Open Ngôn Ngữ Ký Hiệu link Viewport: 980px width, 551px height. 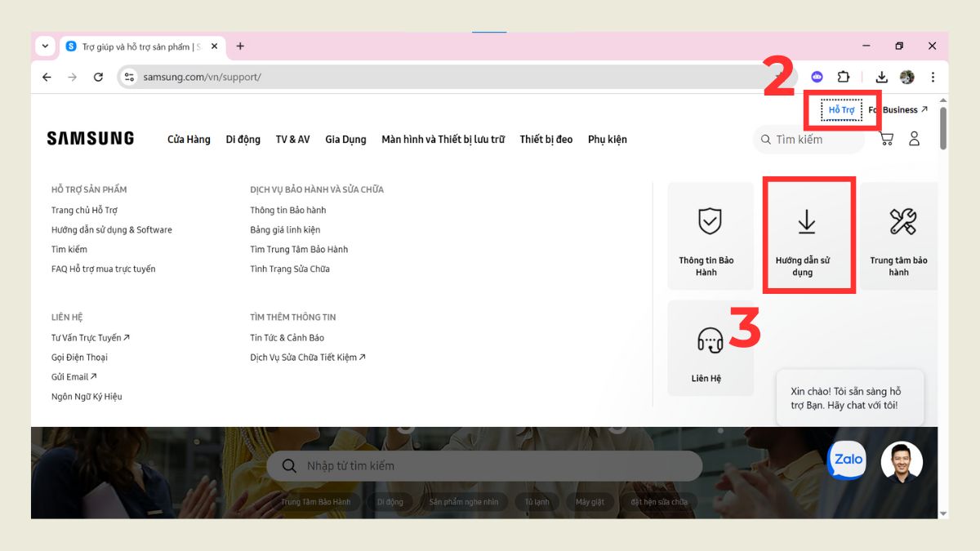(x=87, y=397)
